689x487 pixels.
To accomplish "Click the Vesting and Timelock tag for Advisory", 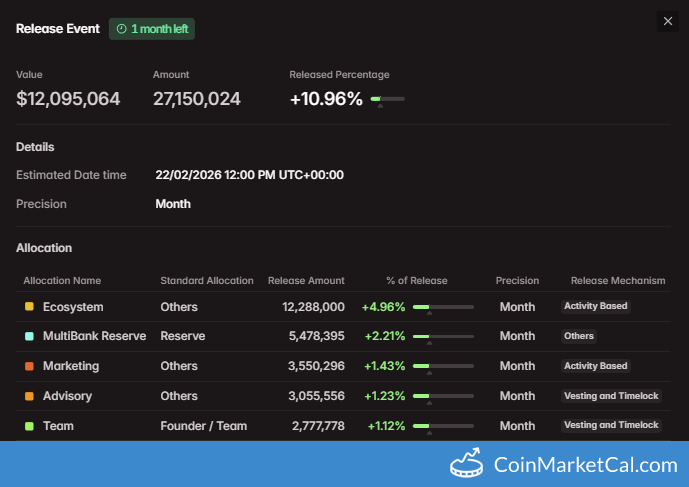I will coord(611,396).
